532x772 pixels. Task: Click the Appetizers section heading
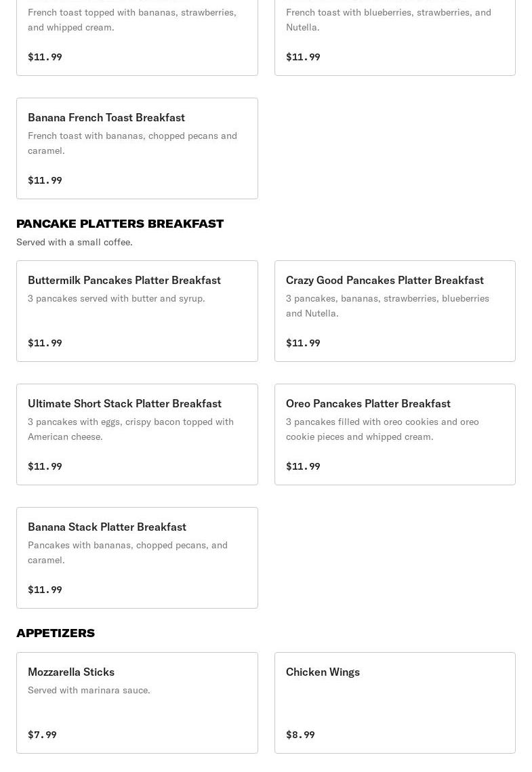point(56,633)
